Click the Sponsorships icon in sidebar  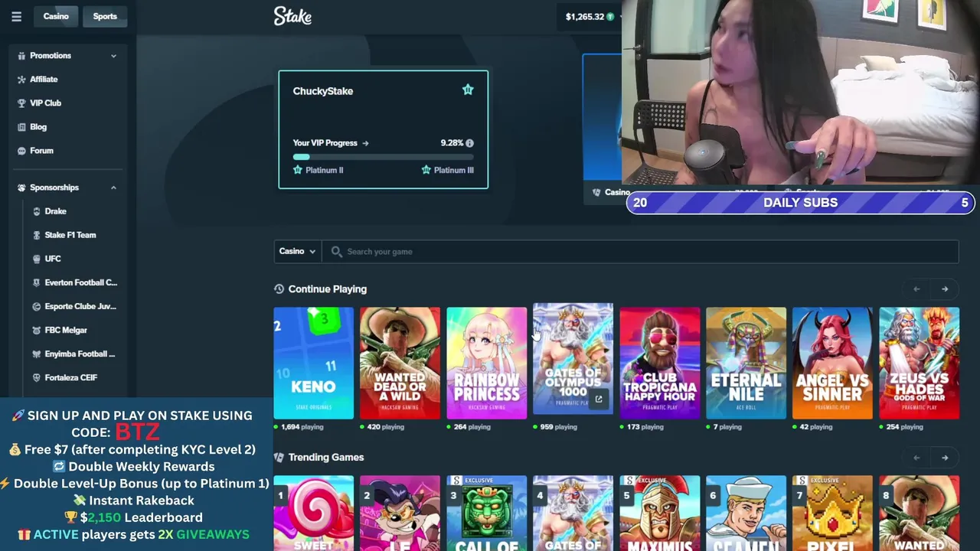(21, 187)
